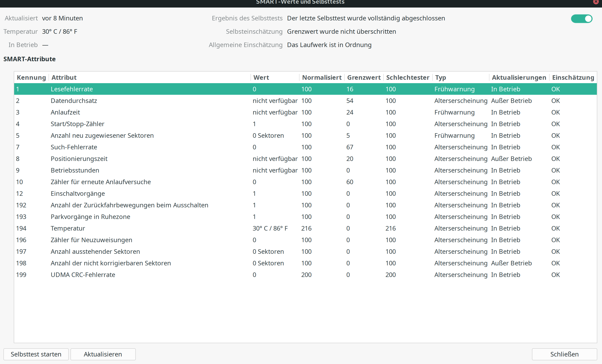Click Schlechtester column header
Image resolution: width=602 pixels, height=364 pixels.
tap(408, 77)
